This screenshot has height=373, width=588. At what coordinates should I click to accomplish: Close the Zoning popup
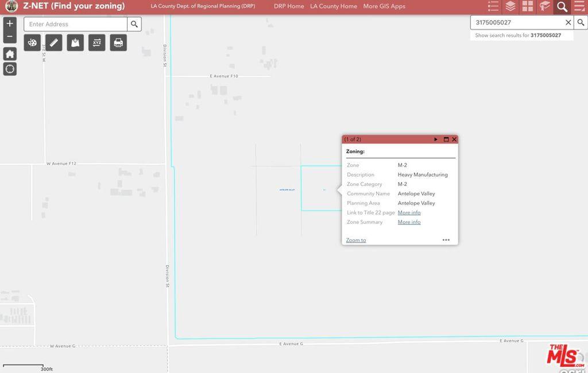coord(454,139)
